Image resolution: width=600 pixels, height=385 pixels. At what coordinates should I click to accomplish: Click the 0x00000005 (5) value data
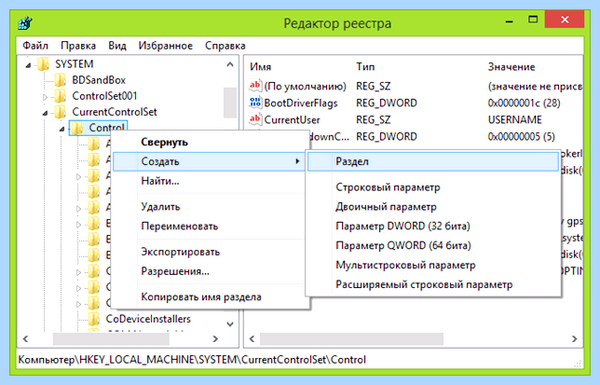521,137
